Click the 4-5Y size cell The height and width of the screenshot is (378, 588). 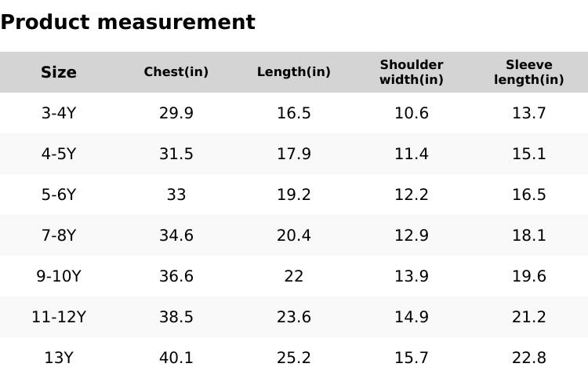59,154
